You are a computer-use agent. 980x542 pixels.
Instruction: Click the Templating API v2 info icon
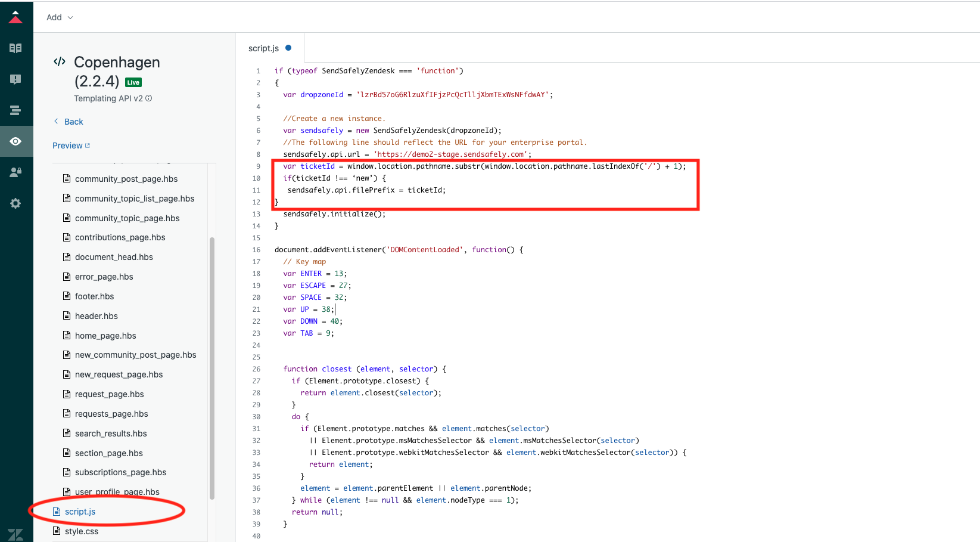pyautogui.click(x=149, y=98)
